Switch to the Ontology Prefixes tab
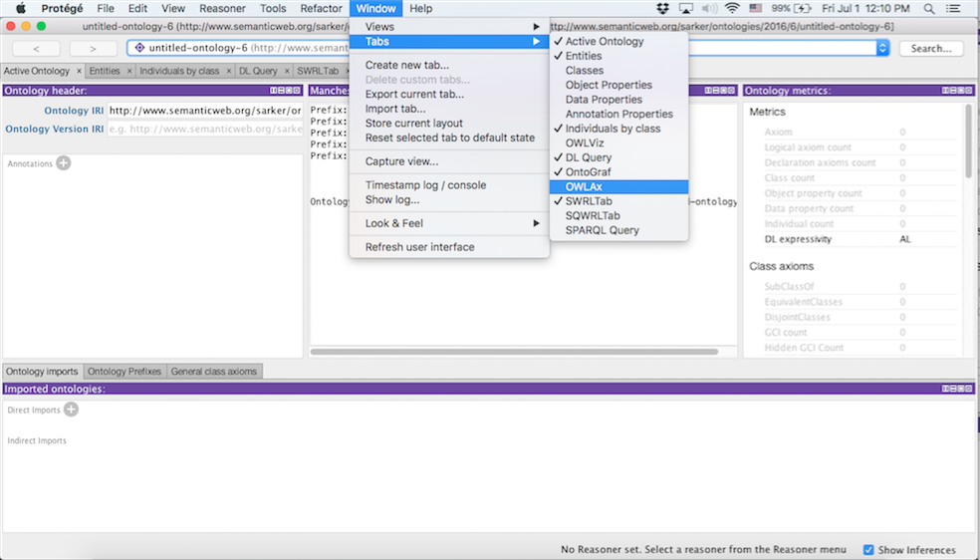 click(124, 372)
